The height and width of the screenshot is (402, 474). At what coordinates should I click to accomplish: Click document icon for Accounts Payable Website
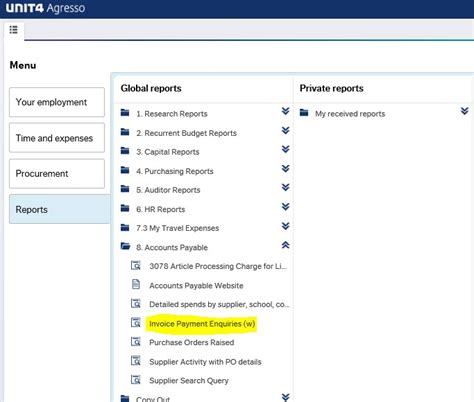point(136,284)
